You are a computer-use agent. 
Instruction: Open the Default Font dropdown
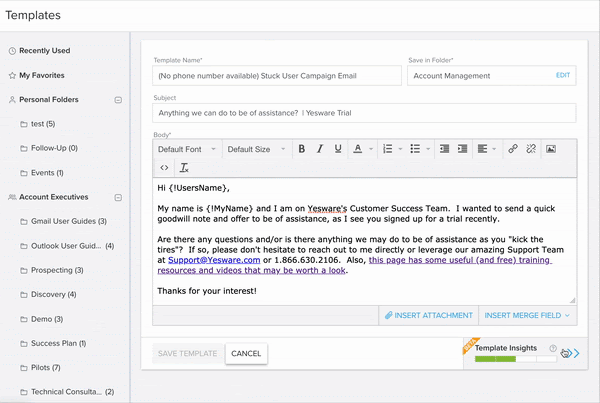(x=185, y=149)
